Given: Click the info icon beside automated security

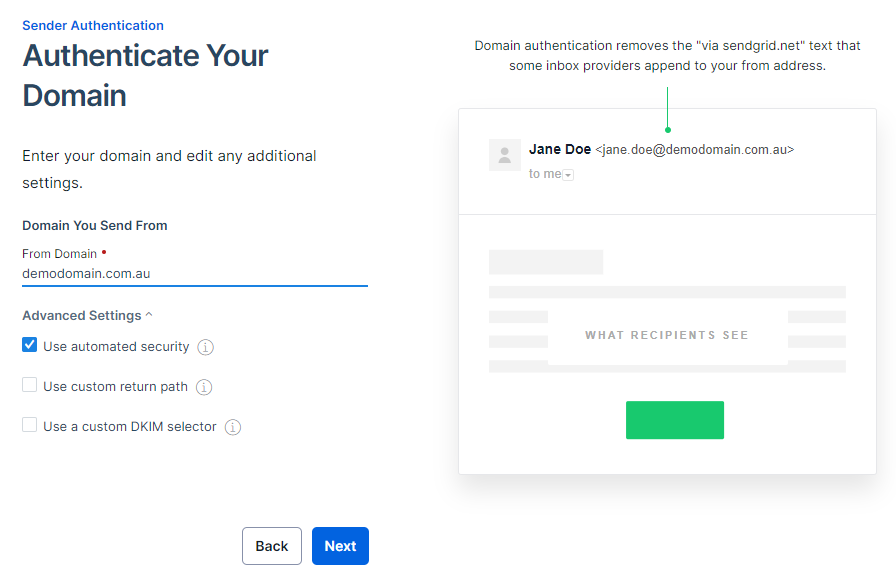Looking at the screenshot, I should [x=206, y=347].
